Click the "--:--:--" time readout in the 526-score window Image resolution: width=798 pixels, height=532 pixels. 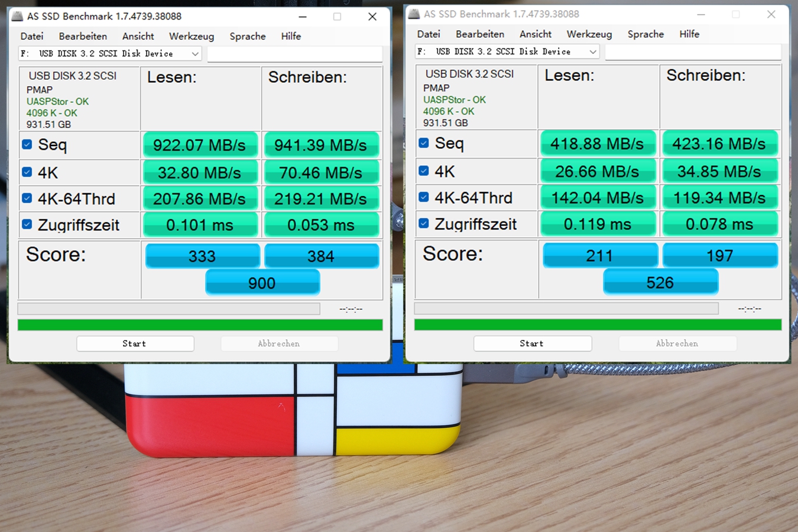pos(750,309)
